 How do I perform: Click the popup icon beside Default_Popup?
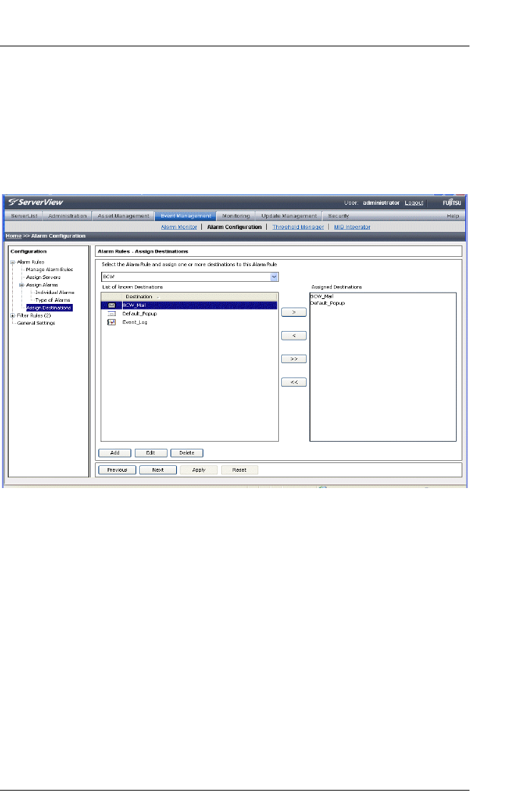111,314
